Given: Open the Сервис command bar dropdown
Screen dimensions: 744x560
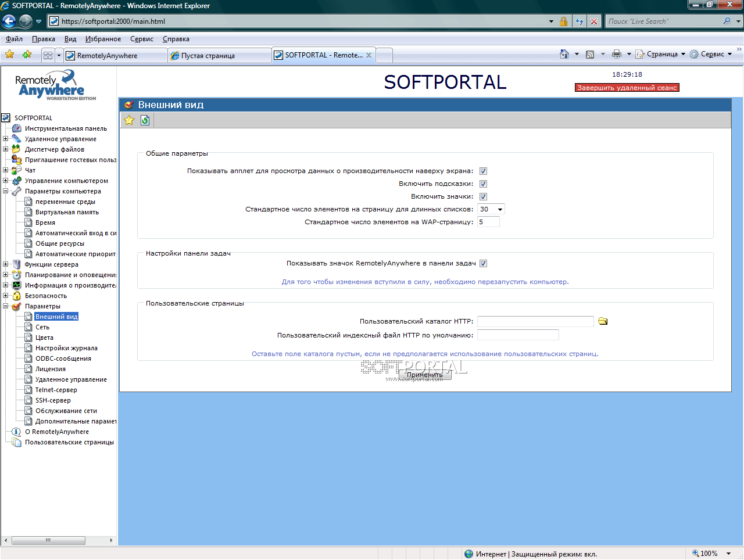Looking at the screenshot, I should click(x=710, y=54).
